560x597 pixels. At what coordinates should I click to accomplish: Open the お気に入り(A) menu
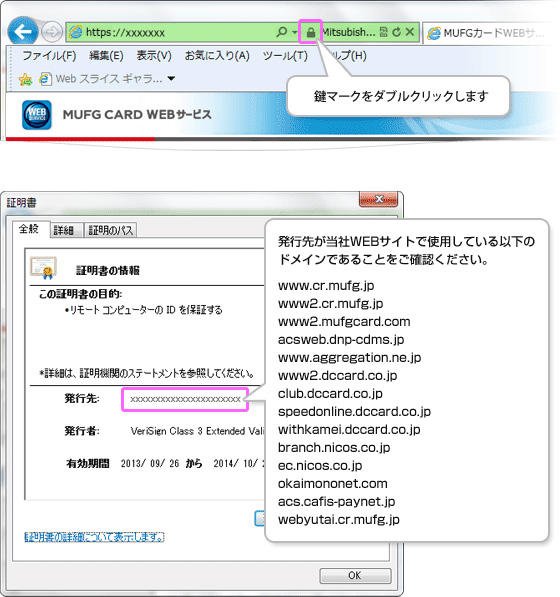coord(217,56)
